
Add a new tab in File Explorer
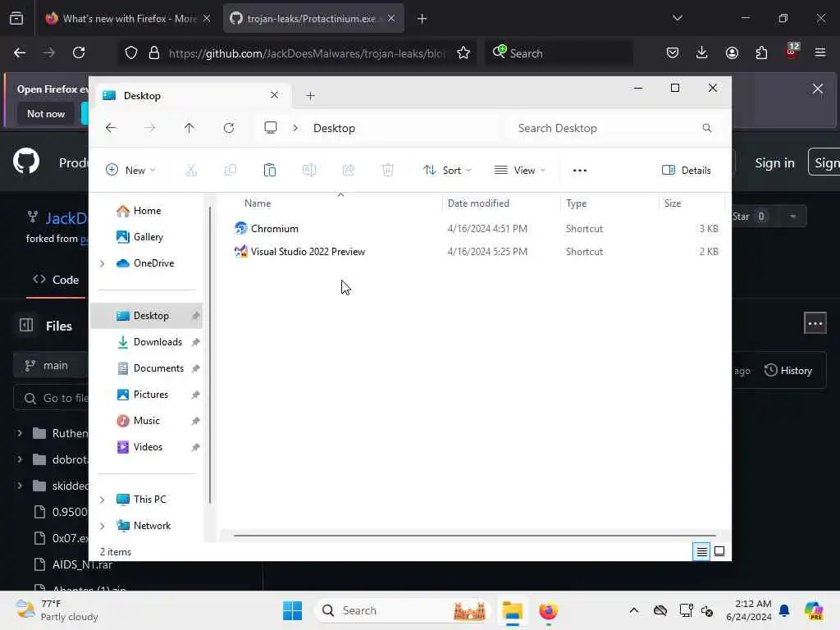click(310, 95)
